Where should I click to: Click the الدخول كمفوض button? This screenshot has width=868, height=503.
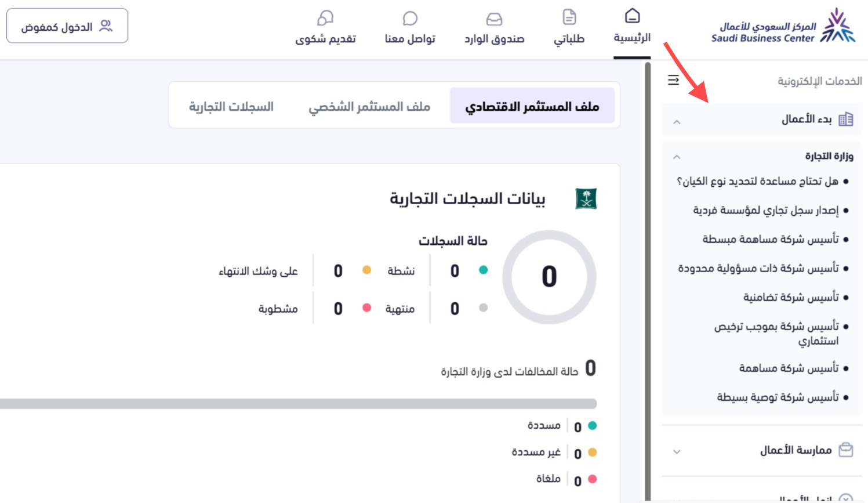point(67,25)
